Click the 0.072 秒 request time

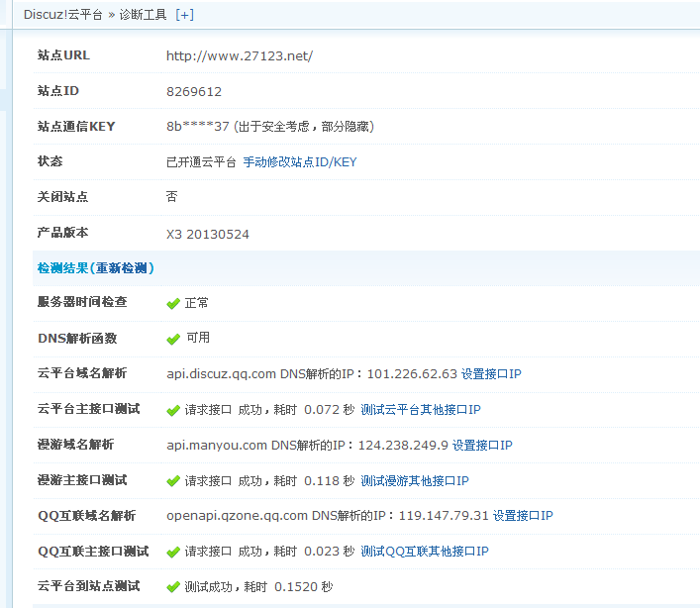coord(330,409)
